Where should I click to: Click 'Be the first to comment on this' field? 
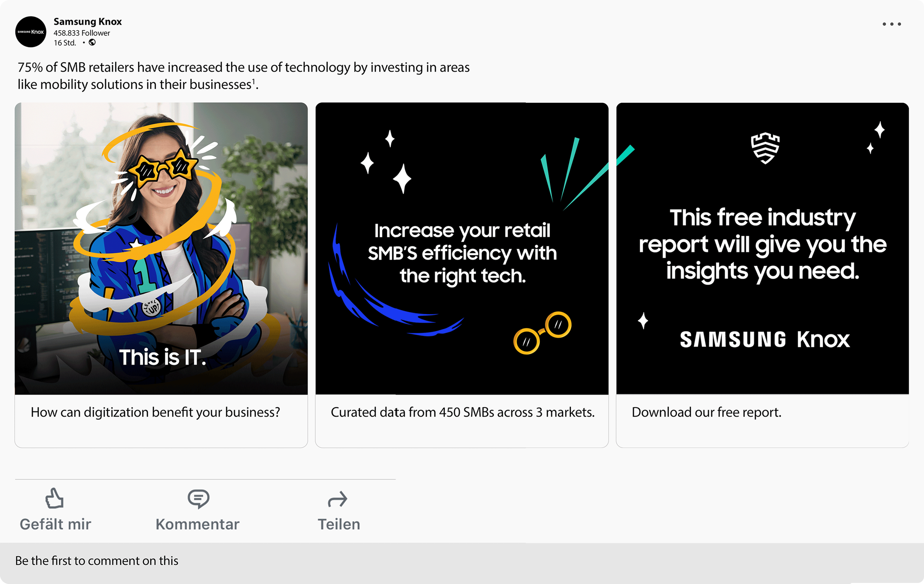click(x=462, y=561)
